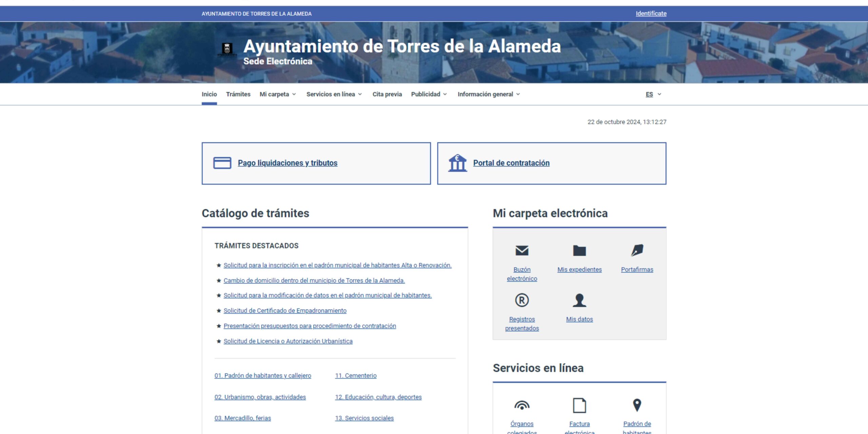Open the Pago liquidaciones y tributos link

coord(288,163)
